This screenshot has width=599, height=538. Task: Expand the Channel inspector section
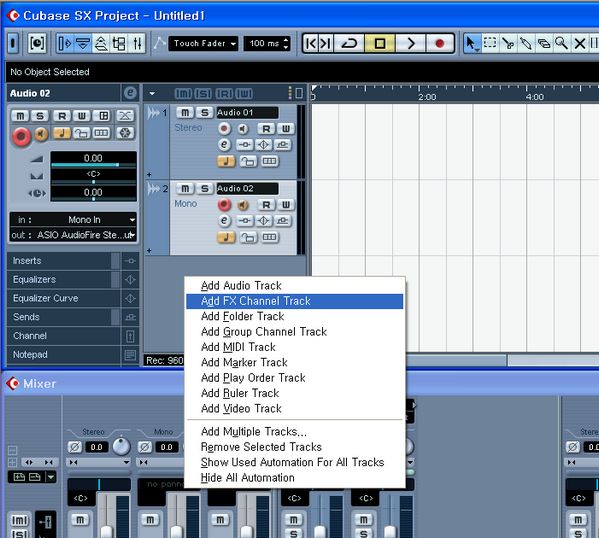click(x=63, y=335)
